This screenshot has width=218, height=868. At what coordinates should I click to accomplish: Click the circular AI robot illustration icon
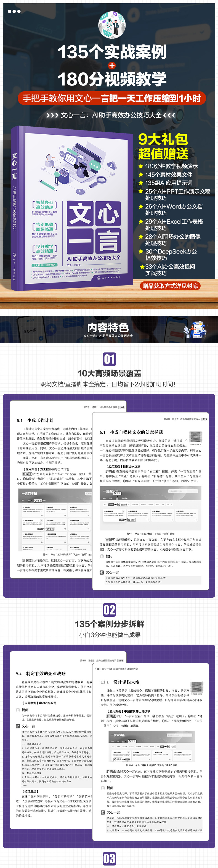tap(112, 25)
